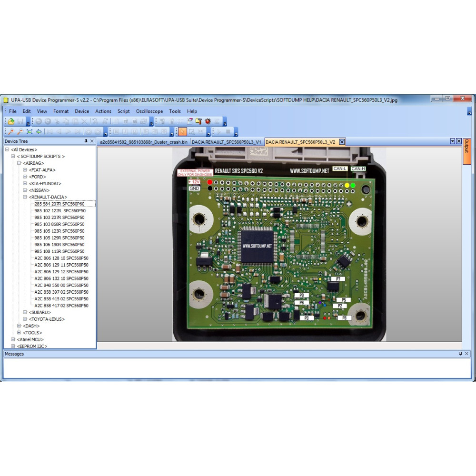The width and height of the screenshot is (476, 476).
Task: Select 985 103 868R SPC560P50 device
Action: coord(59,224)
